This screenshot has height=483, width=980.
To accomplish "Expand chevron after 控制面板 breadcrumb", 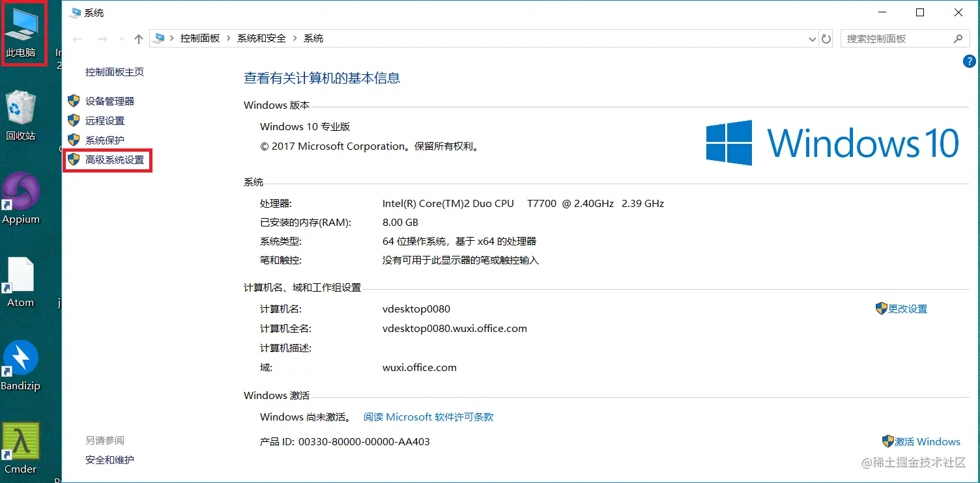I will pyautogui.click(x=229, y=38).
